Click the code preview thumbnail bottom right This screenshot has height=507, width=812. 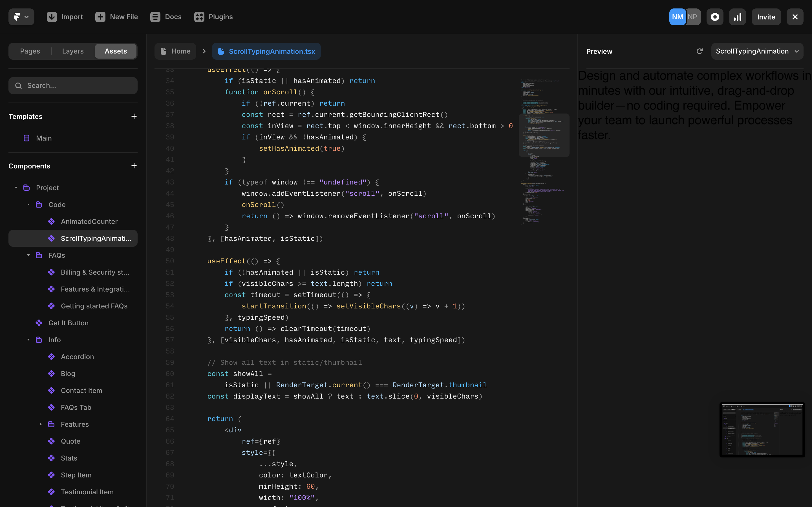(x=762, y=430)
